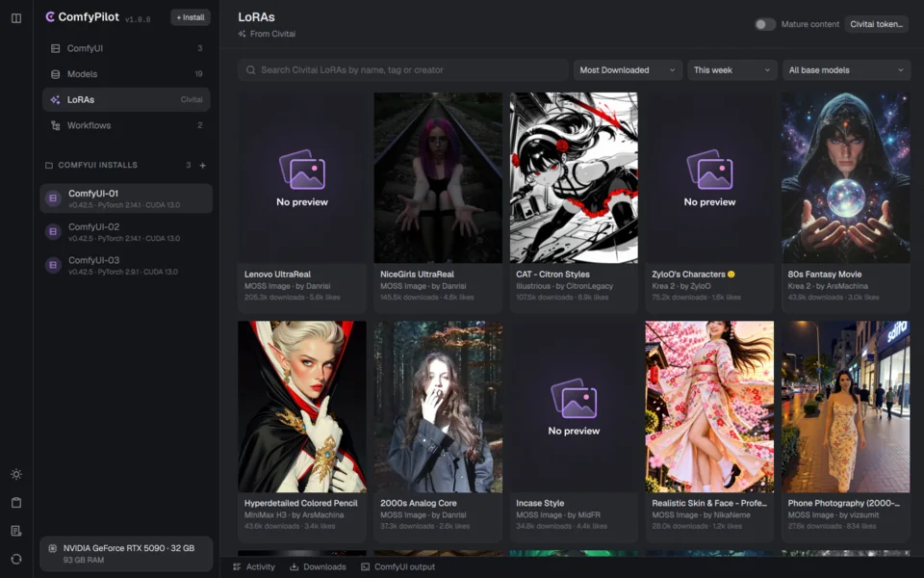Click the + Install button
This screenshot has height=578, width=924.
click(191, 17)
